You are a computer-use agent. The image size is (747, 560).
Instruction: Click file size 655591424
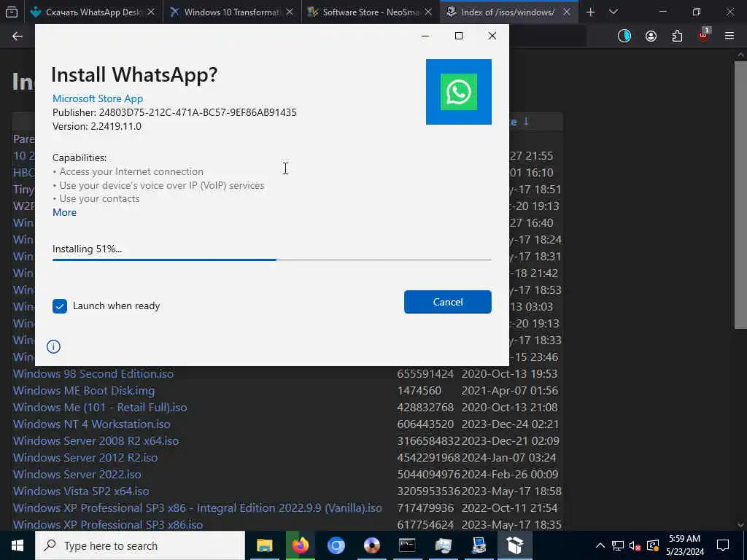(425, 374)
